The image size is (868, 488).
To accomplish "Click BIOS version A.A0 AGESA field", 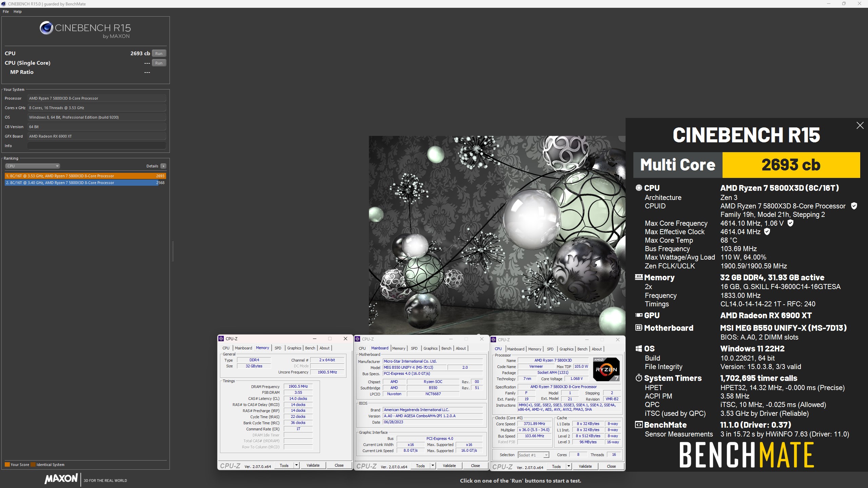I will [433, 416].
